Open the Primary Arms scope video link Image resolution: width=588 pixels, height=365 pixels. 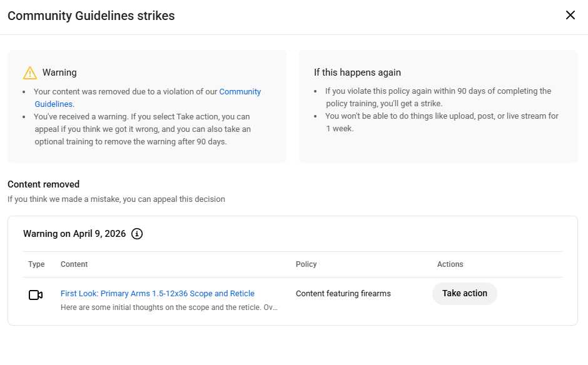click(157, 293)
